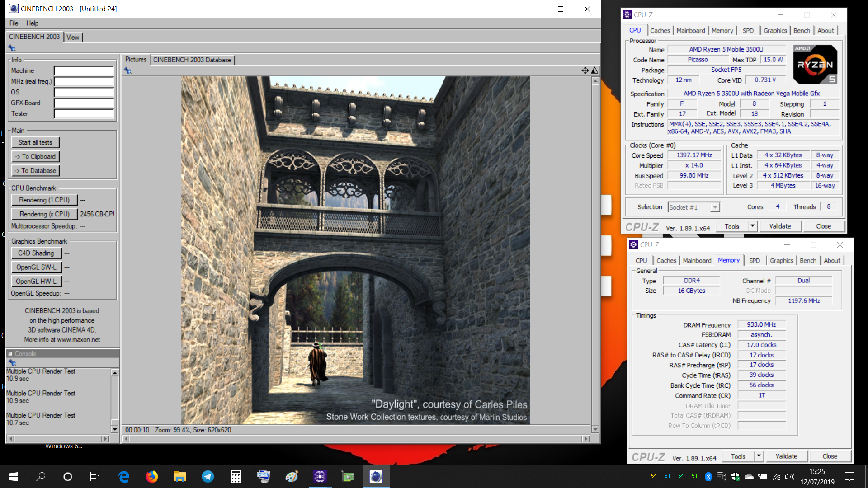The image size is (868, 488).
Task: Click the move-arrows icon above picture
Action: [x=585, y=70]
